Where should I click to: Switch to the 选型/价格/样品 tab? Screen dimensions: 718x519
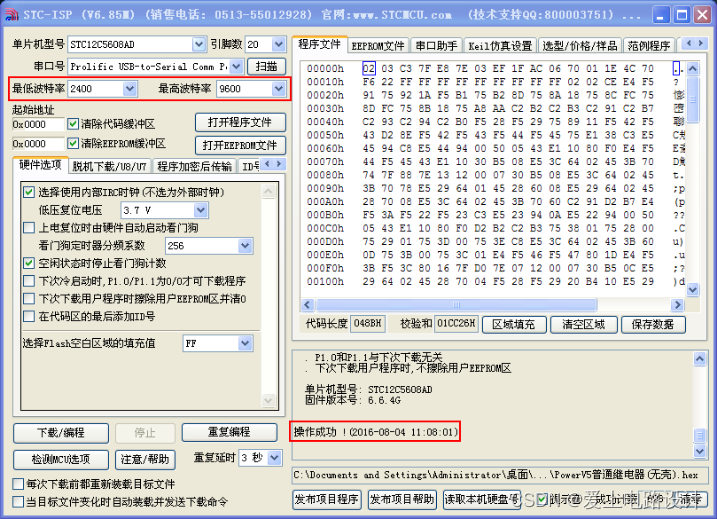coord(580,46)
